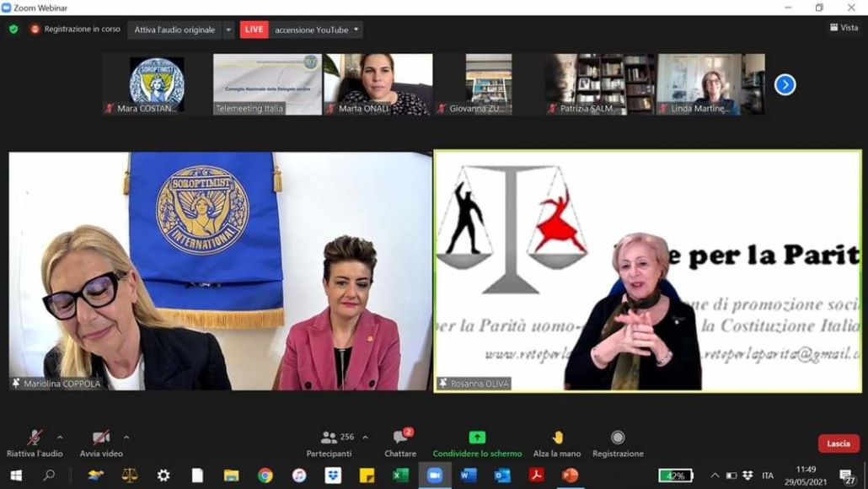Show hidden system tray icons chevron
This screenshot has height=489, width=868.
715,476
